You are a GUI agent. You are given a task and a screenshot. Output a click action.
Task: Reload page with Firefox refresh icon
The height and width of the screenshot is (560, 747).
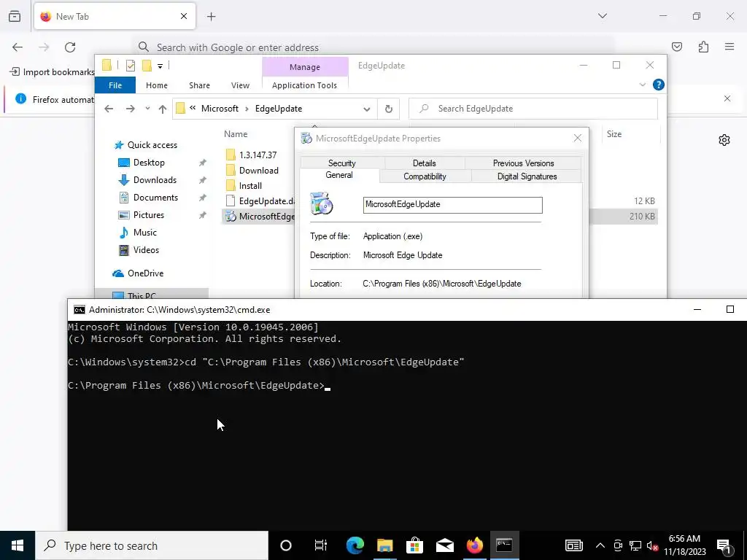70,47
